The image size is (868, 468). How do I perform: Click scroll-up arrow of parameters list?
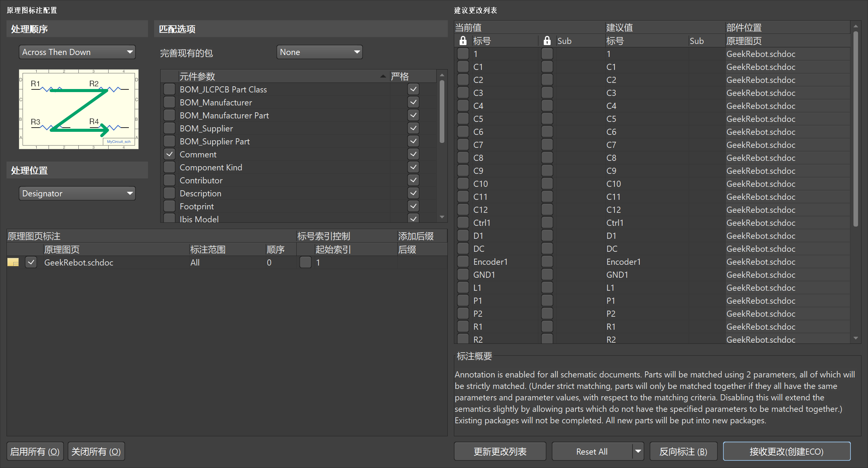442,75
